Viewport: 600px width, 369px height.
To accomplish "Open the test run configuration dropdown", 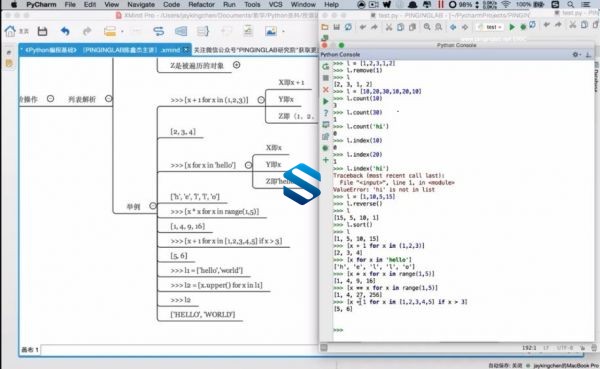I will (491, 27).
